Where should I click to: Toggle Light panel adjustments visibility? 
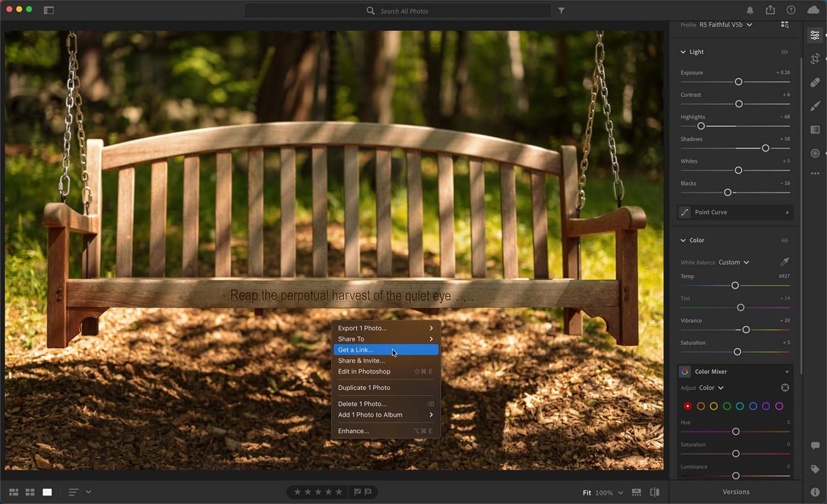tap(784, 52)
